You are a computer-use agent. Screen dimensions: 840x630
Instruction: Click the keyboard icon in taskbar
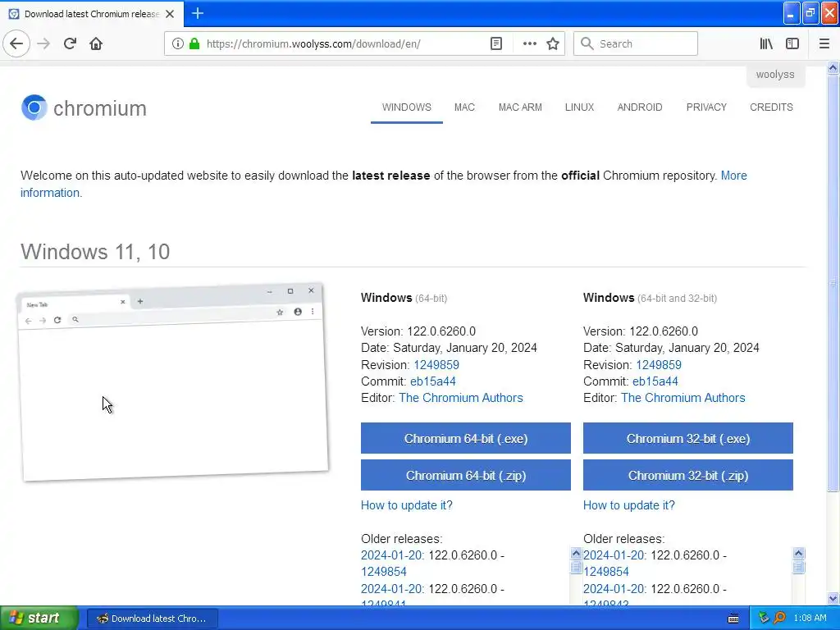pyautogui.click(x=733, y=619)
